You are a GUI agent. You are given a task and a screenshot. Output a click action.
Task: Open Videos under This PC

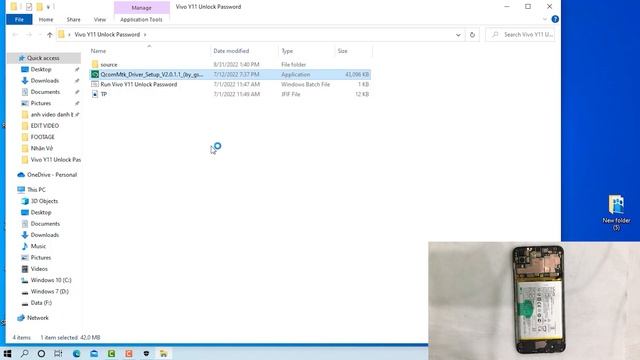(39, 269)
